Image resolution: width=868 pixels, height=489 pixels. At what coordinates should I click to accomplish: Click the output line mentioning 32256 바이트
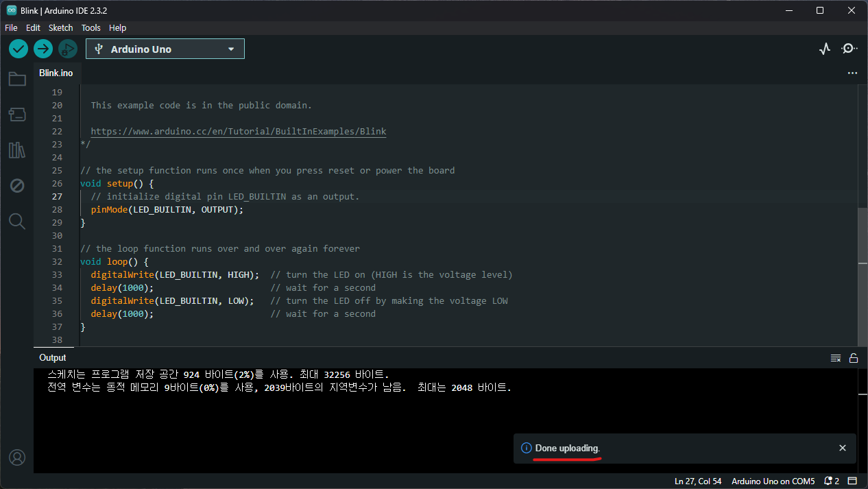point(219,374)
